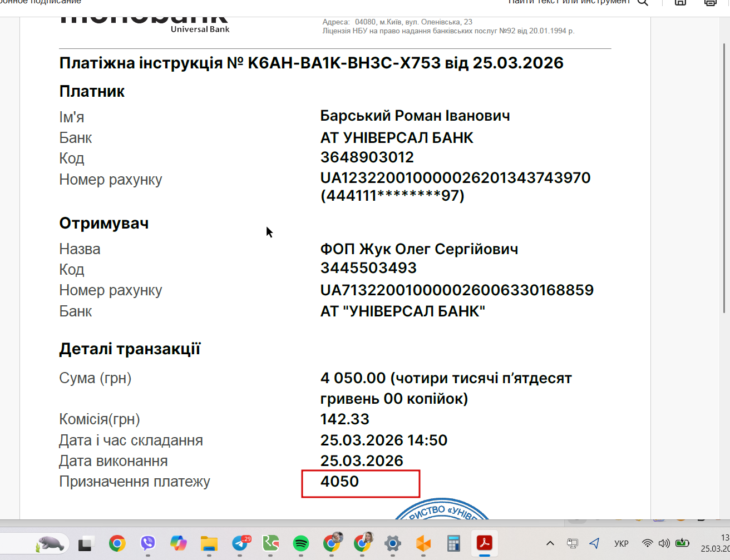Click the NBU license line in header
The width and height of the screenshot is (730, 560).
[448, 31]
